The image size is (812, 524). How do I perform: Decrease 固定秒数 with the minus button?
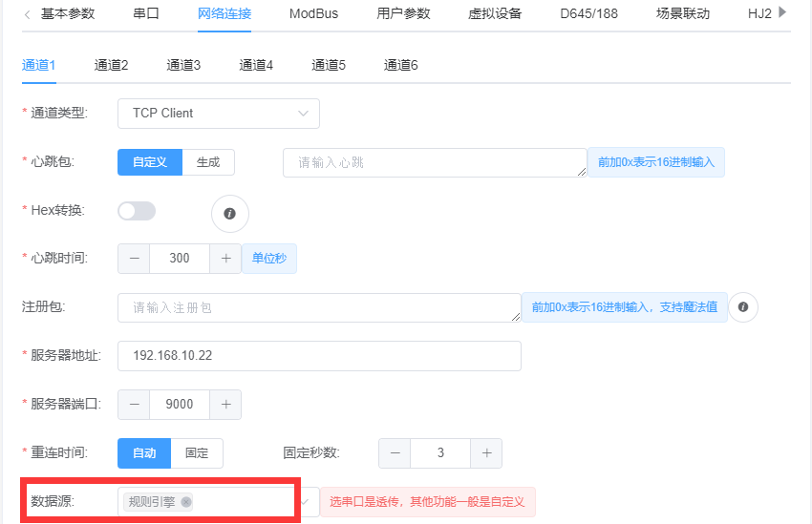395,453
